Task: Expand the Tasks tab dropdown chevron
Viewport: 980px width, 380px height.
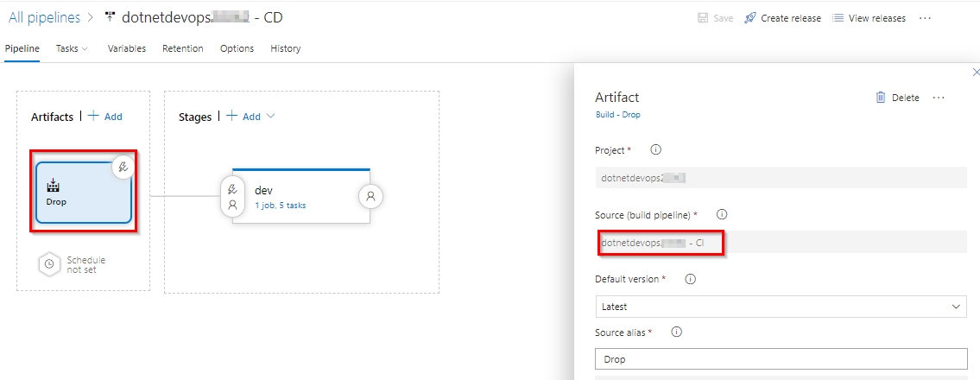Action: tap(85, 48)
